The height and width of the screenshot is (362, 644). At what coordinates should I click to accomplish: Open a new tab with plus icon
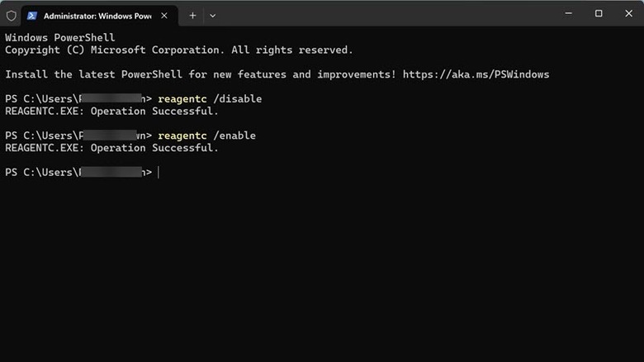(192, 15)
